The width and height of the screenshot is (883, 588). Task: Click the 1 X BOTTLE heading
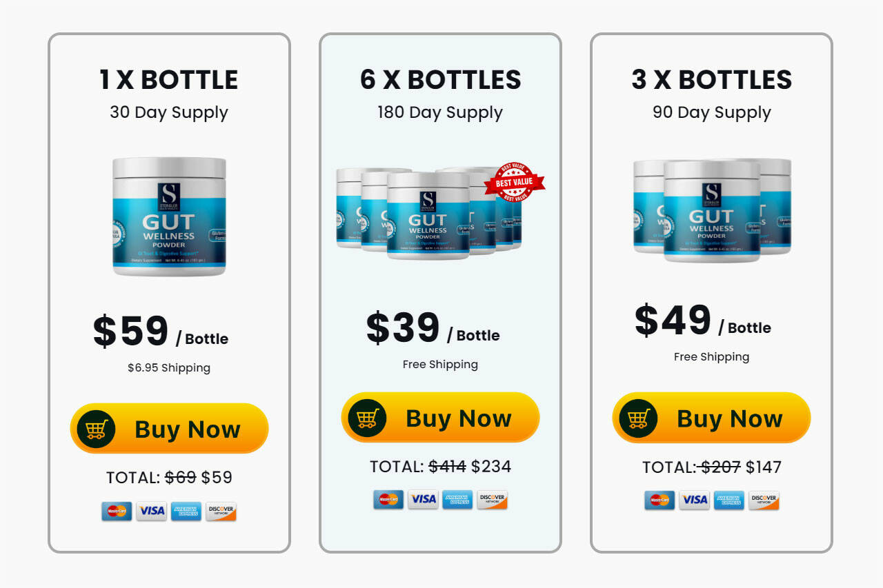coord(169,80)
